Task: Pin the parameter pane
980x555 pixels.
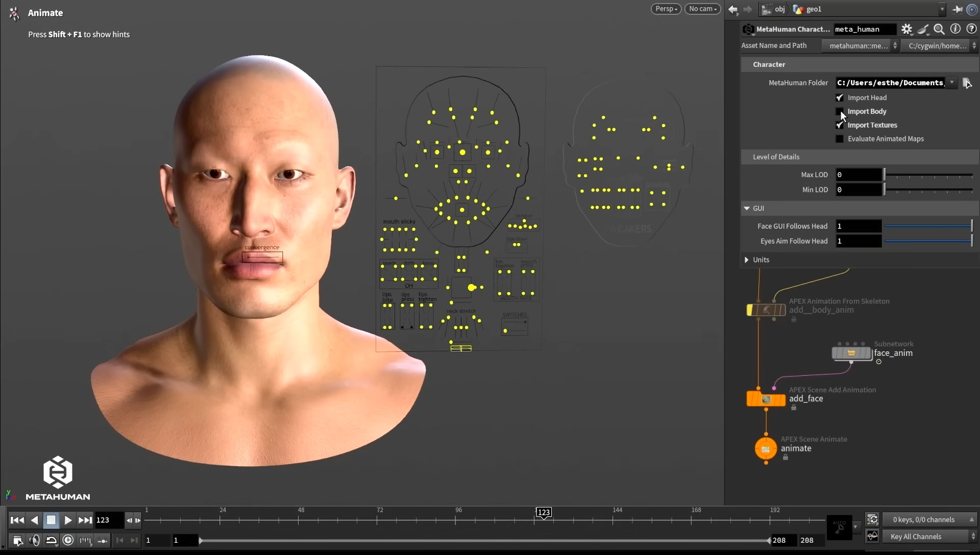Action: pyautogui.click(x=957, y=9)
